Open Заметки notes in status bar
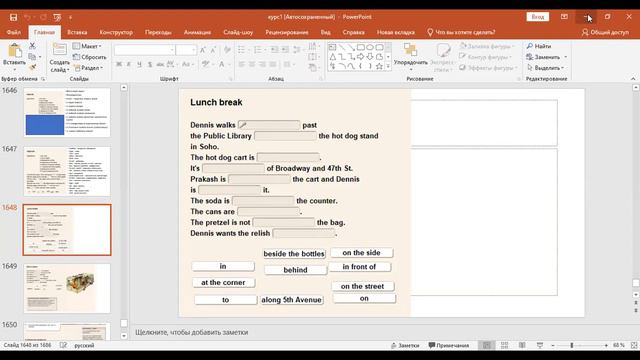This screenshot has height=360, width=640. (404, 345)
